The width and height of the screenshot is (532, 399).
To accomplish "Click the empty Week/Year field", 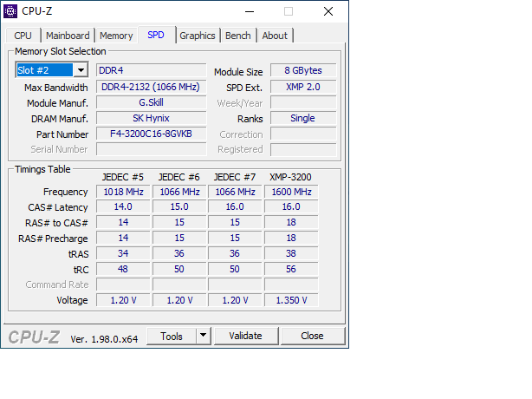I will pos(303,102).
